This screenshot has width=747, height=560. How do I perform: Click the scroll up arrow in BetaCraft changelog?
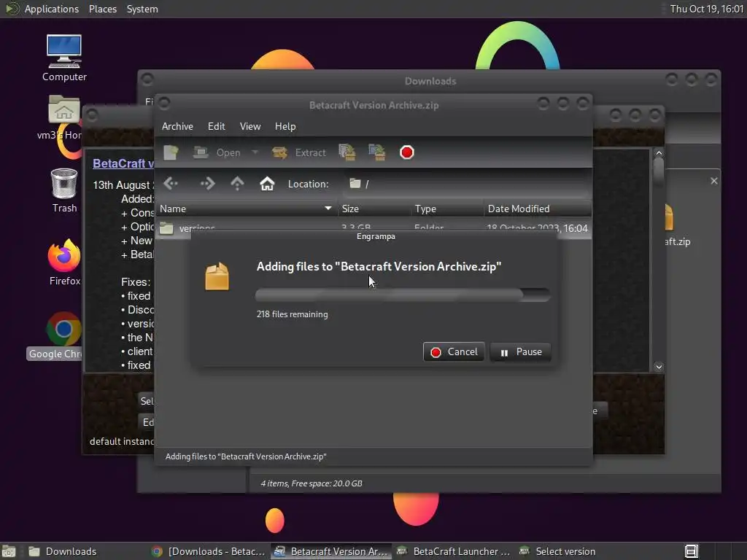pyautogui.click(x=659, y=153)
